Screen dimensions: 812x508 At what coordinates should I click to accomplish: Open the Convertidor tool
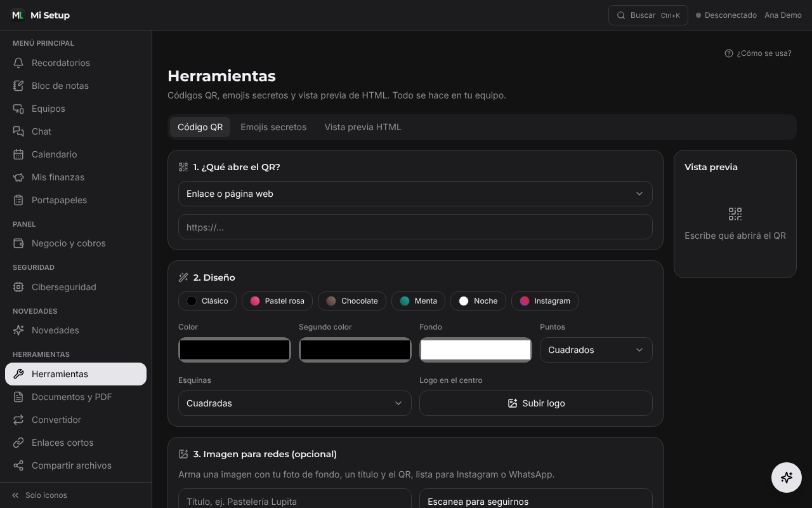point(75,420)
